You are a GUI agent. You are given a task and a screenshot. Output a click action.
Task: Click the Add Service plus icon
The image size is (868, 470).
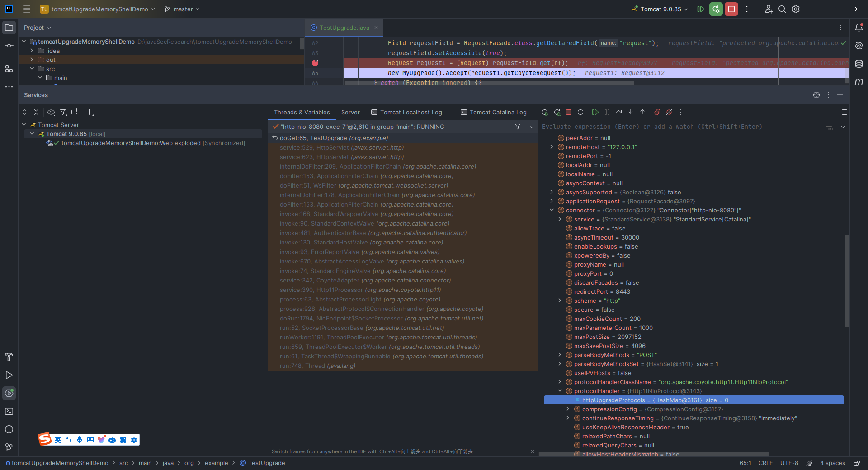90,112
